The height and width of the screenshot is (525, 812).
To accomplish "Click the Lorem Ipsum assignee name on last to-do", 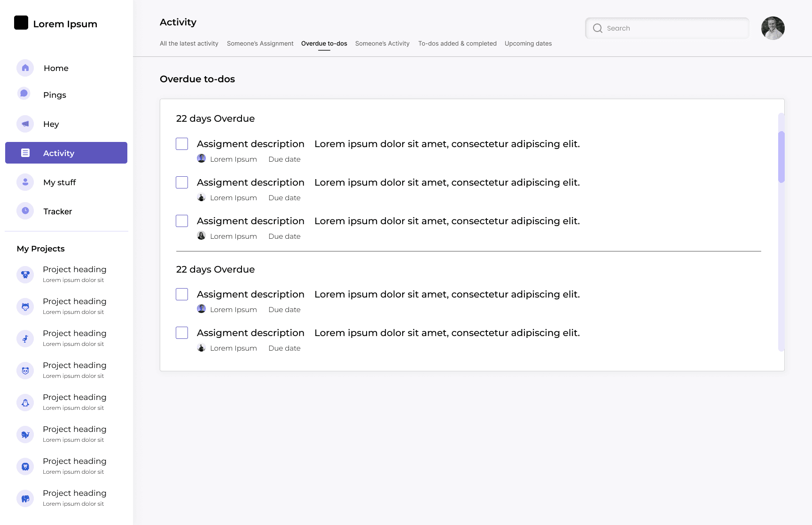I will tap(234, 348).
